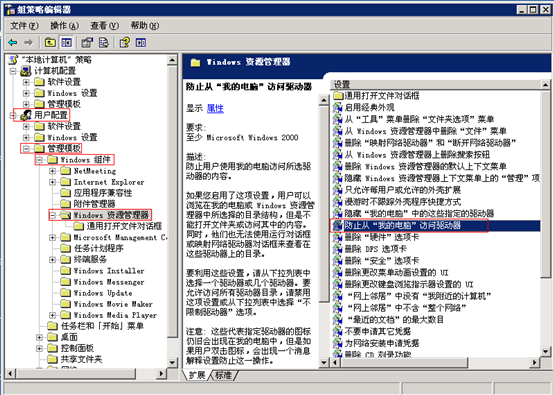Image resolution: width=554 pixels, height=395 pixels.
Task: Go up one level with folder toolbar icon
Action: pos(50,43)
